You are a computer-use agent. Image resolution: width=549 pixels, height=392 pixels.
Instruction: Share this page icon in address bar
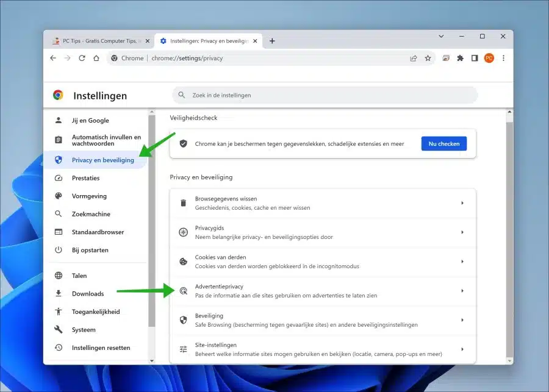(414, 58)
